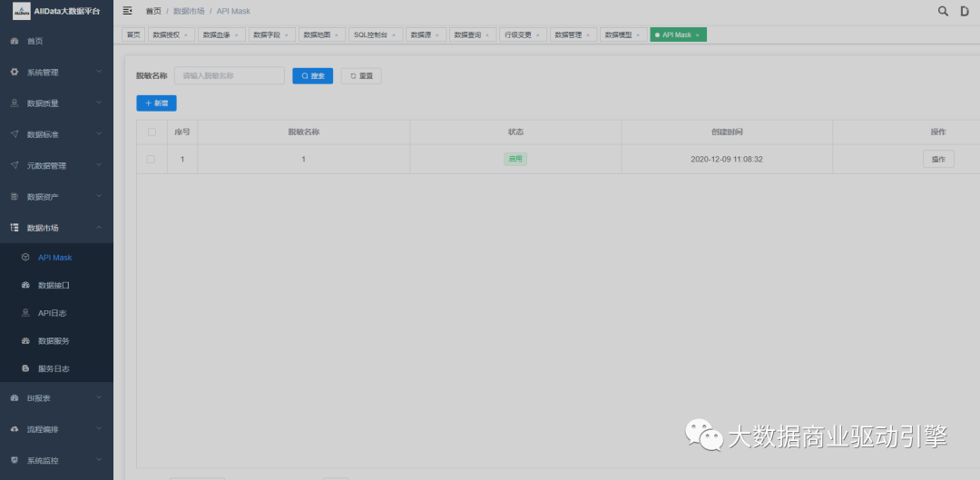Screen dimensions: 980x480
Task: Click the AllData logo icon
Action: point(22,11)
